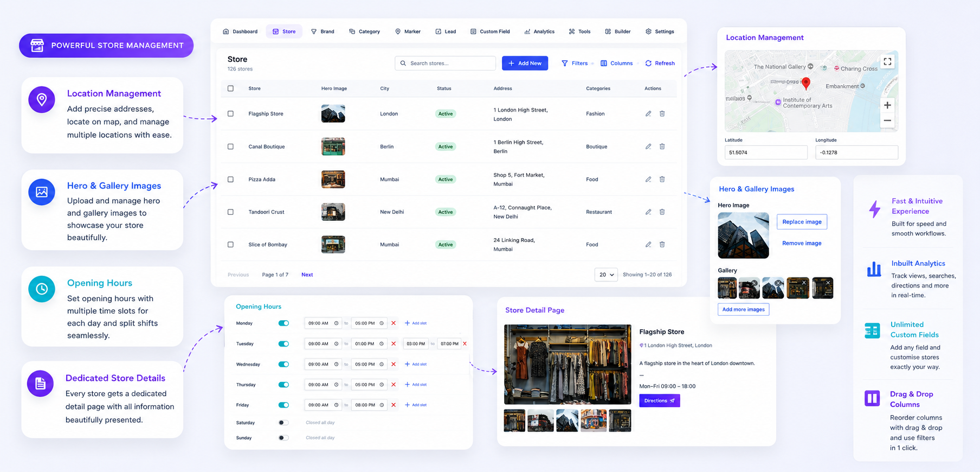
Task: Delete the Slice of Bombay row
Action: click(x=662, y=245)
